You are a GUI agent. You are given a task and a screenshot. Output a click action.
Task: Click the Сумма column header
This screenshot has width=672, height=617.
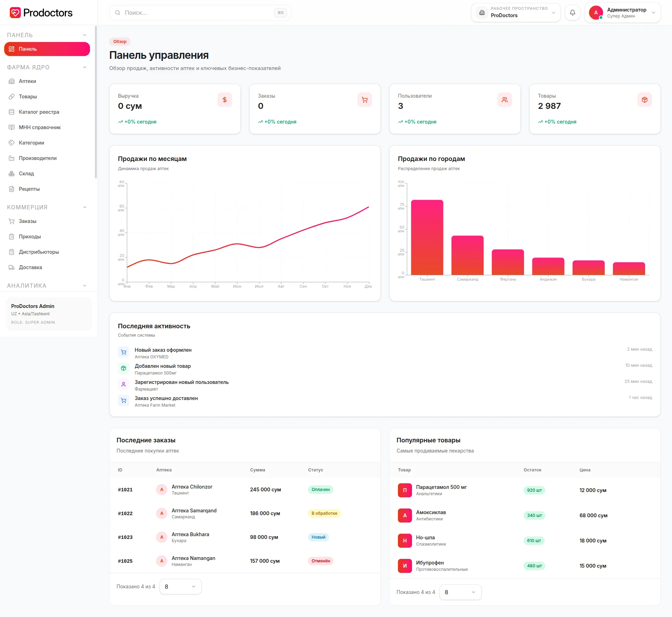coord(258,470)
